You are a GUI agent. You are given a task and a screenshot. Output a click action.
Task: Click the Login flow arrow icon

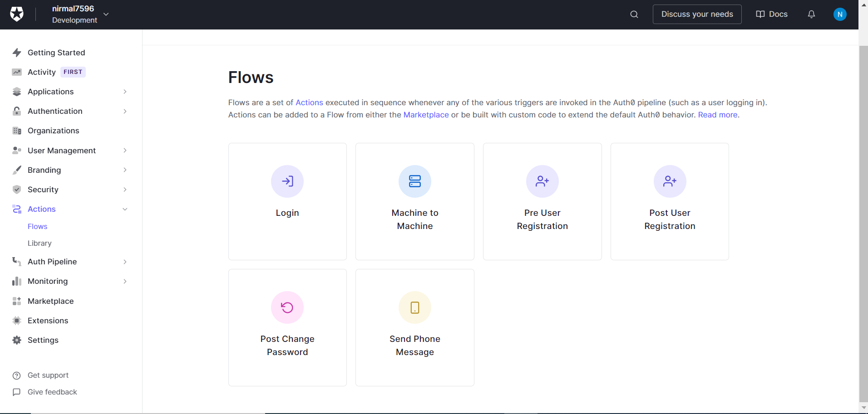[x=287, y=181]
